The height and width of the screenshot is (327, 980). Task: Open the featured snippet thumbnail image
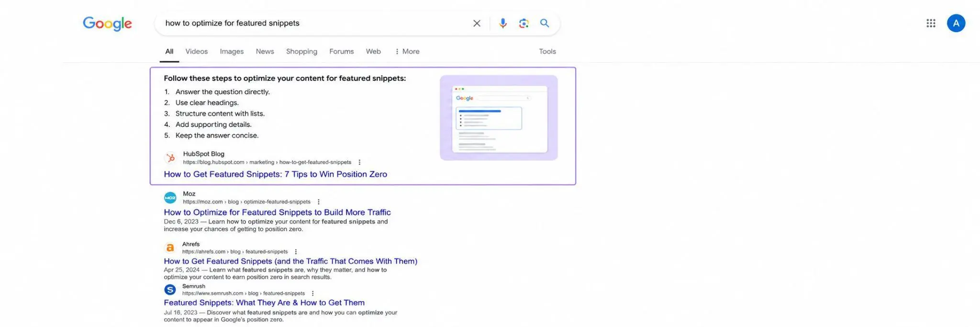coord(499,118)
